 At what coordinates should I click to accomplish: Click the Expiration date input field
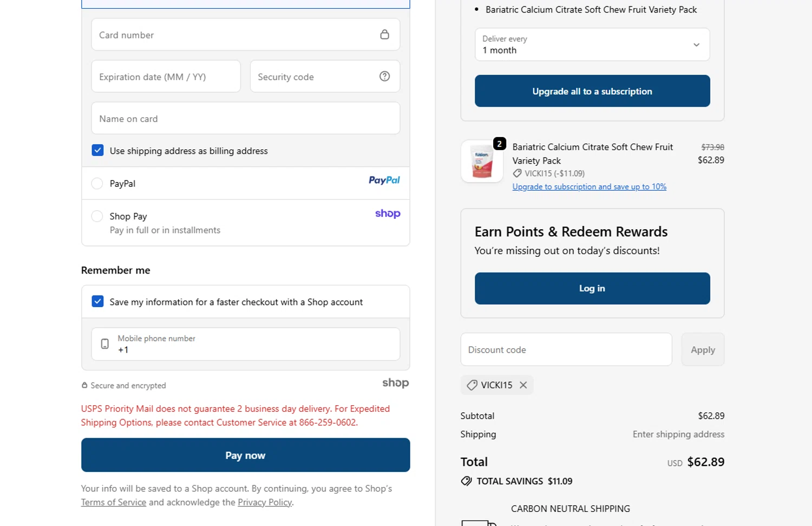[166, 76]
